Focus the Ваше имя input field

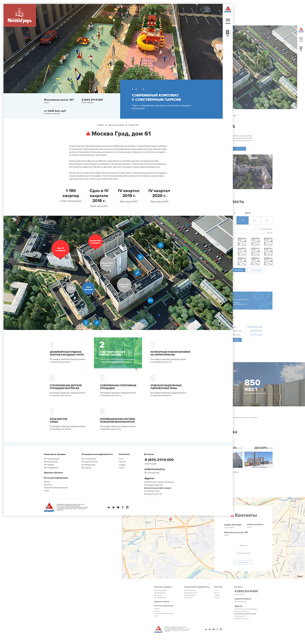[x=243, y=545]
